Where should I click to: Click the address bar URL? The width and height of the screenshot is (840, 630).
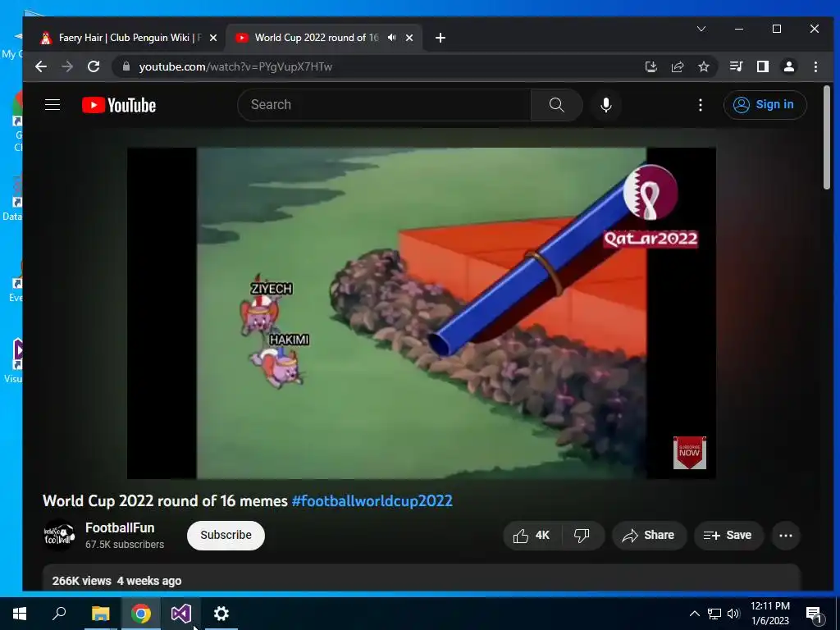[x=235, y=67]
